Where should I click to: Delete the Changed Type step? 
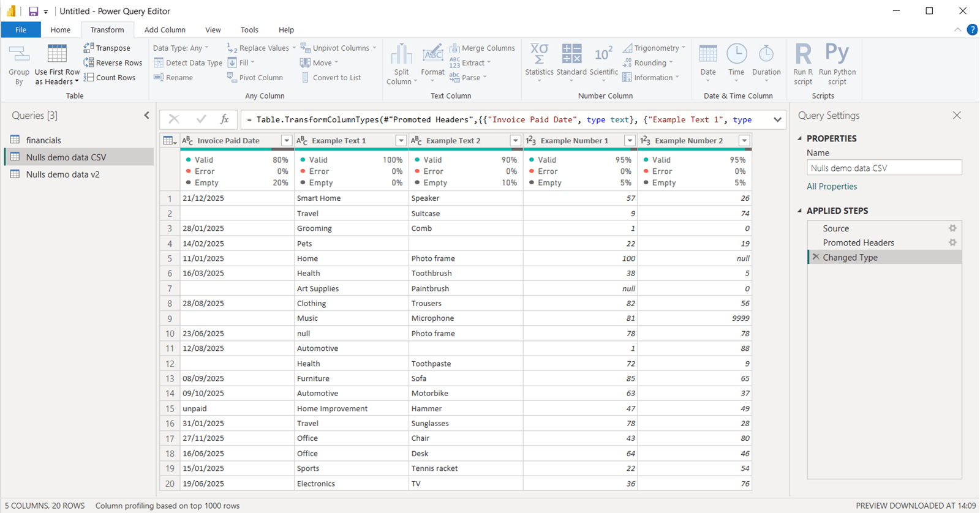816,257
